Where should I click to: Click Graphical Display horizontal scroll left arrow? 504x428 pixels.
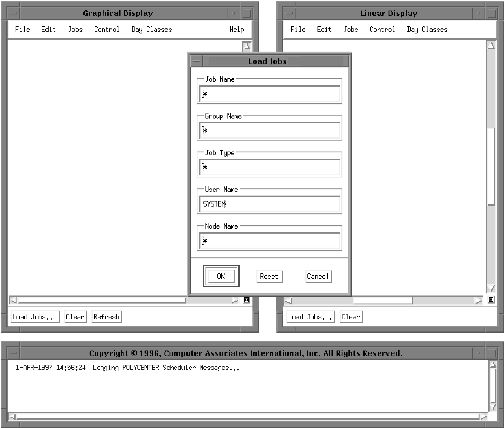tap(13, 300)
